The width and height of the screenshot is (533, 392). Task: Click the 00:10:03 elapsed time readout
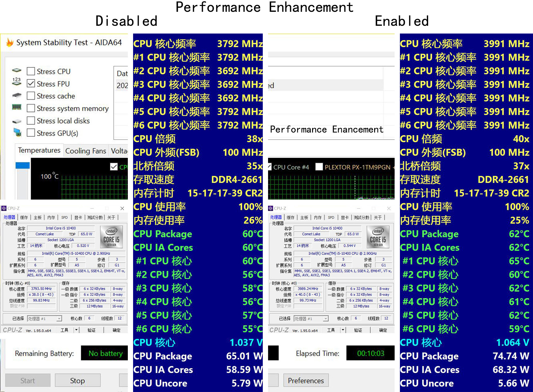pos(370,353)
